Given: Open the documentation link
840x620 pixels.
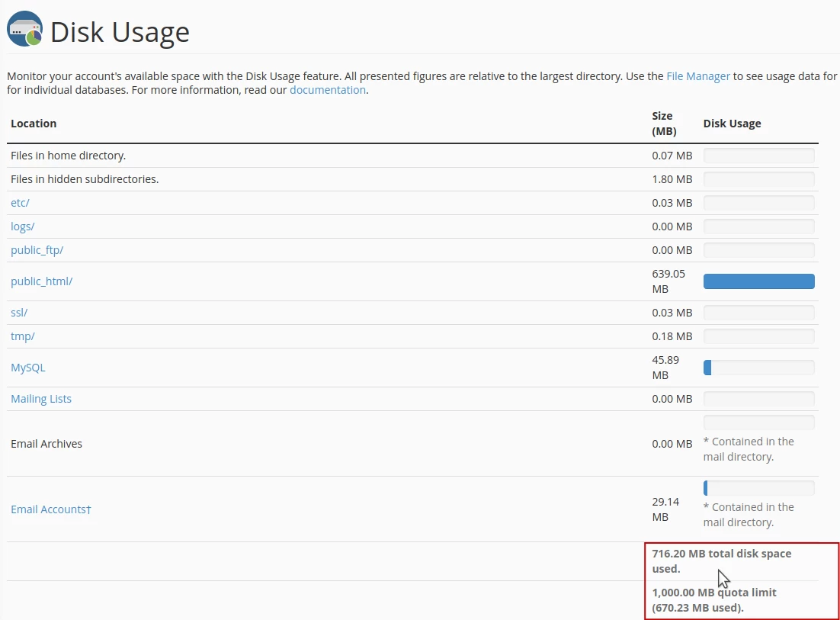Looking at the screenshot, I should point(327,89).
